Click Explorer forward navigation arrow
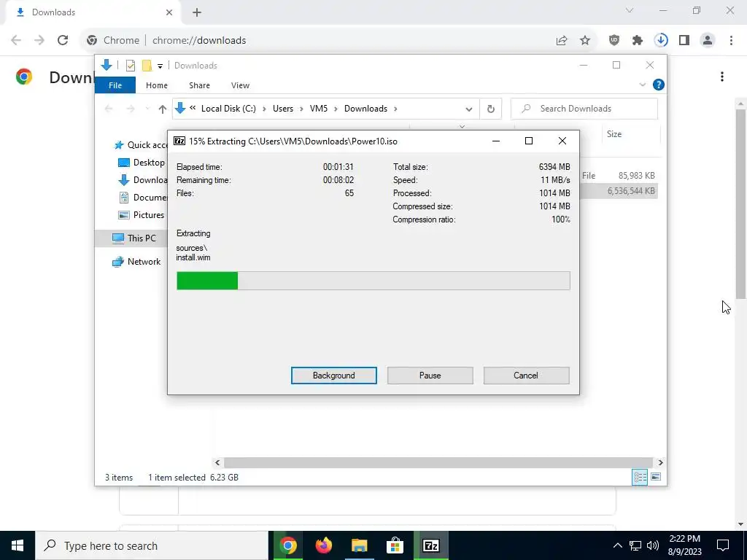The height and width of the screenshot is (560, 747). tap(130, 109)
